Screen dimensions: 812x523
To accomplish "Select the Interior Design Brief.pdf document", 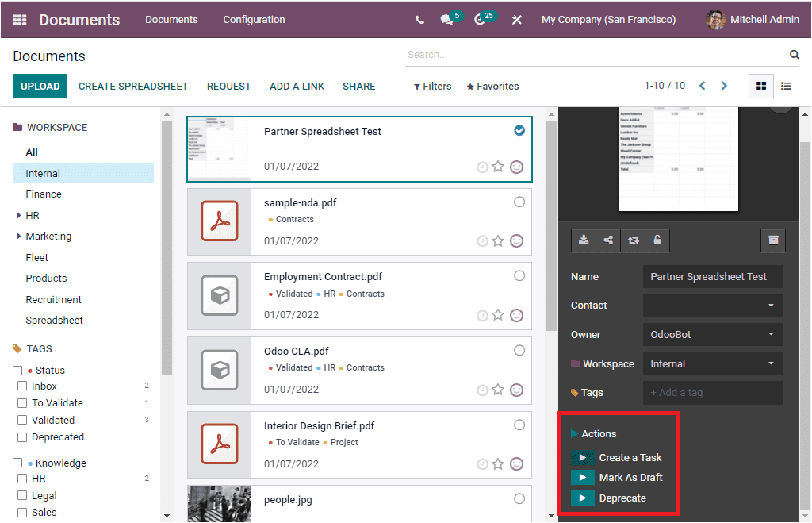I will click(519, 425).
